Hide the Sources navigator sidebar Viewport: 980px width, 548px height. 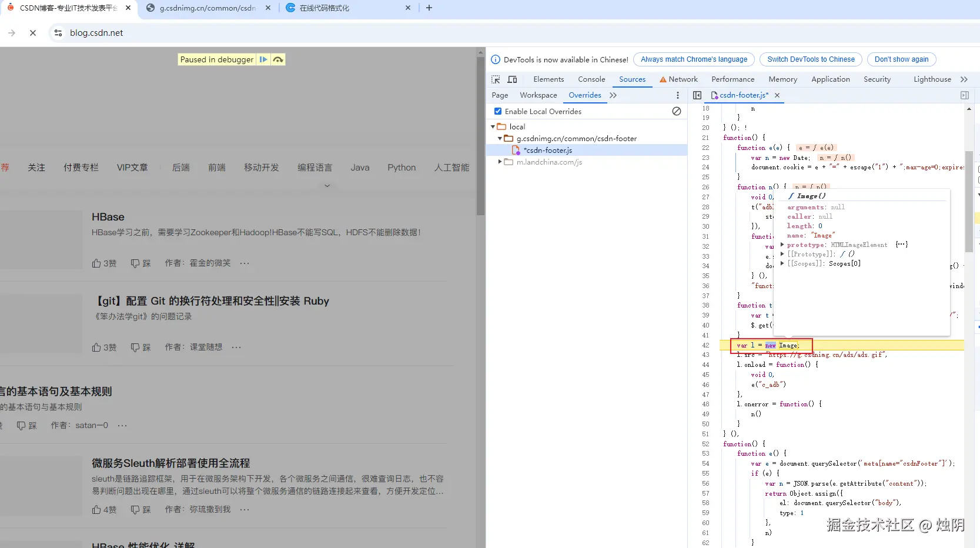pos(697,95)
